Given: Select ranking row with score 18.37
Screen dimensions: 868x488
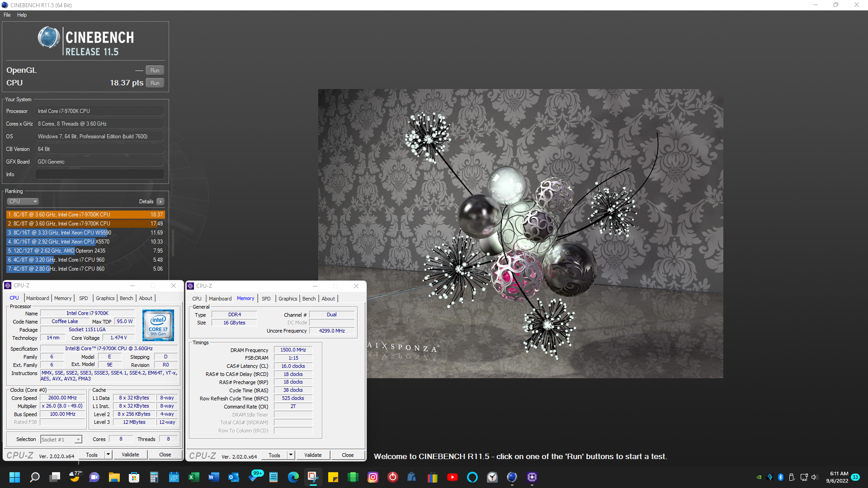Looking at the screenshot, I should point(85,215).
